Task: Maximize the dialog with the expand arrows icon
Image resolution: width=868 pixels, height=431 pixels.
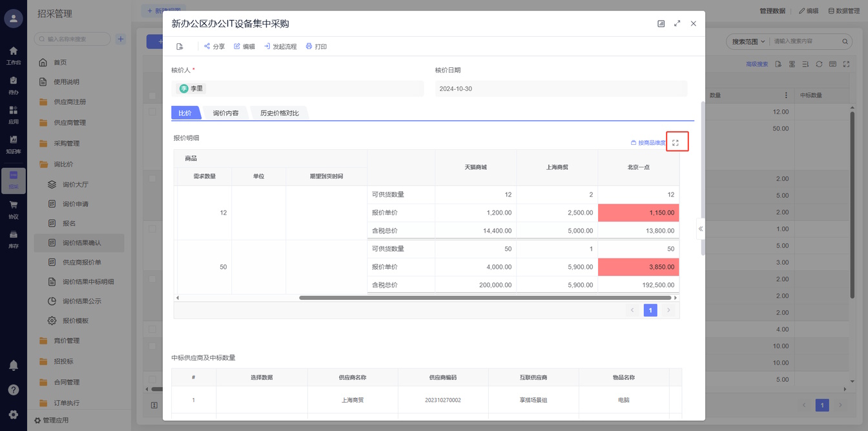Action: 677,24
